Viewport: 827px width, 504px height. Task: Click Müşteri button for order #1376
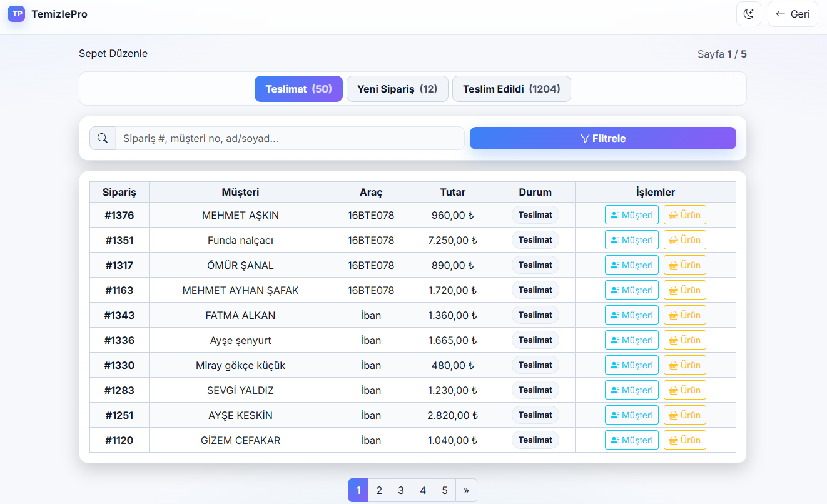[x=631, y=215]
